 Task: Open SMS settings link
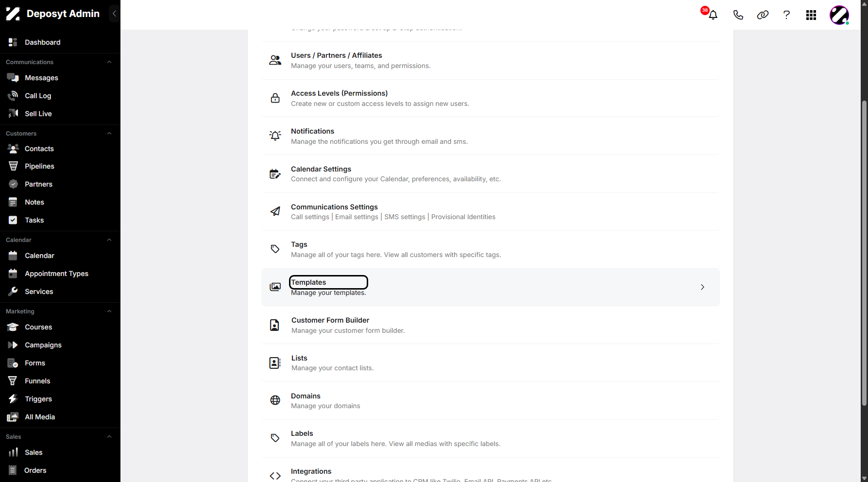(405, 217)
